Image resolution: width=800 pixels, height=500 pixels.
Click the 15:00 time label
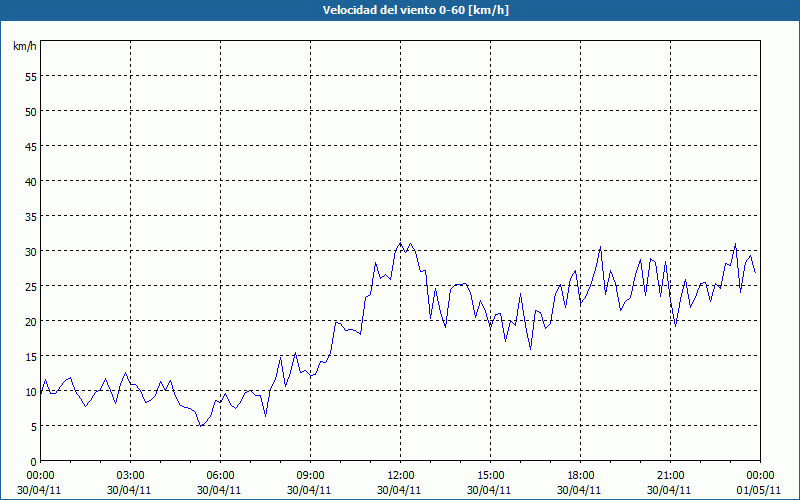point(490,476)
